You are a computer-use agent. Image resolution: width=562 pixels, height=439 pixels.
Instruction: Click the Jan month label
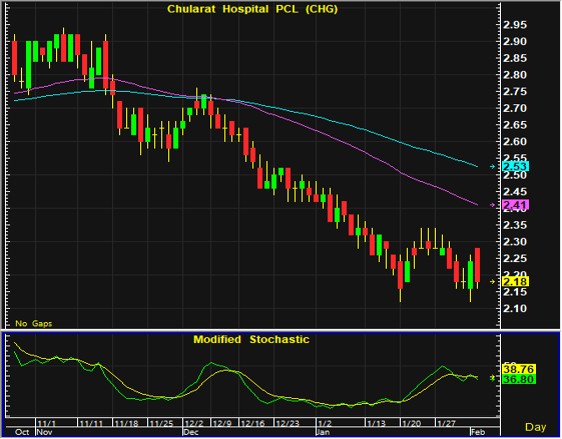point(323,432)
